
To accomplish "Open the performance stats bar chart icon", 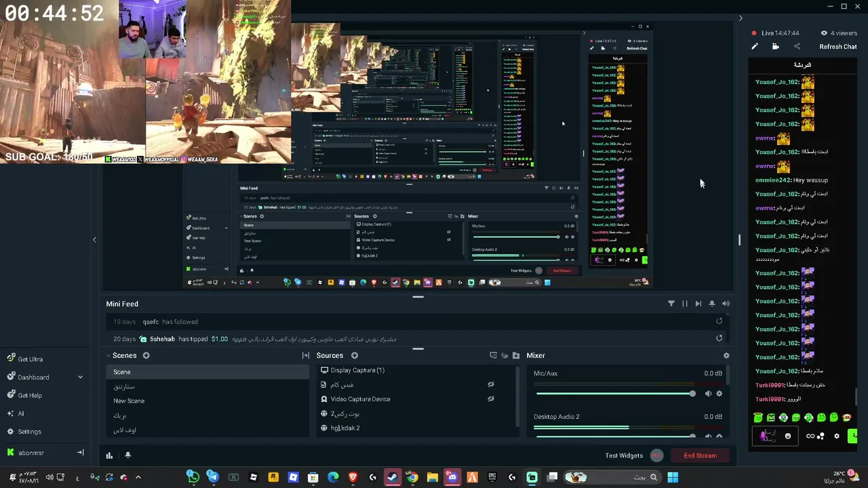I will [x=109, y=455].
